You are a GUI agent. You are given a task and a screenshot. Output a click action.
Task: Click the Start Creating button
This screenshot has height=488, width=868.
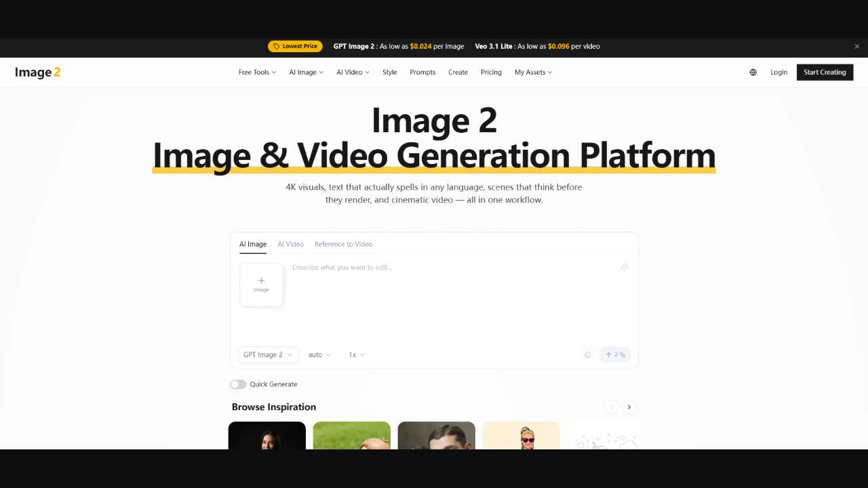tap(825, 72)
